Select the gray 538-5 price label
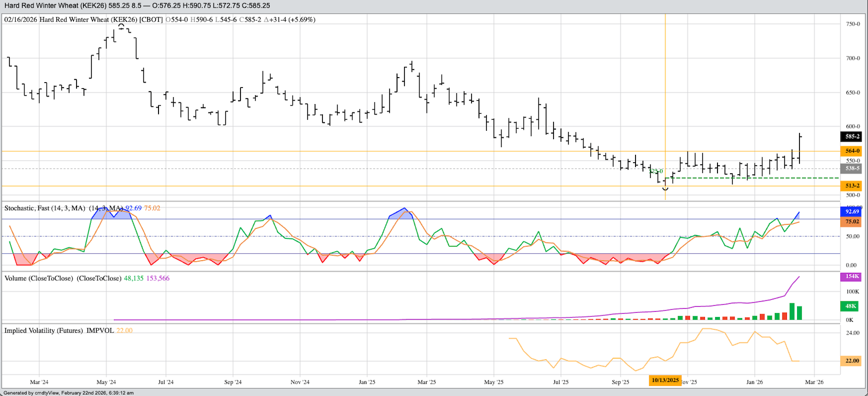This screenshot has width=868, height=396. [852, 169]
